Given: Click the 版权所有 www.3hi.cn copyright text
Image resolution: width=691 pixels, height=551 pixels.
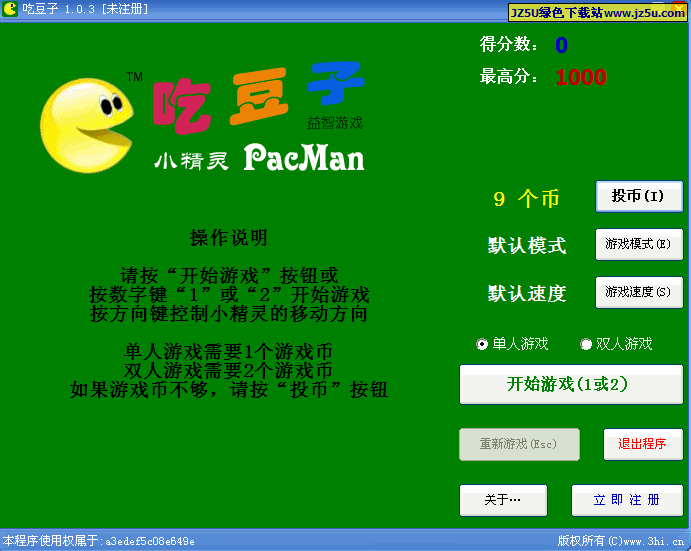Looking at the screenshot, I should point(621,541).
